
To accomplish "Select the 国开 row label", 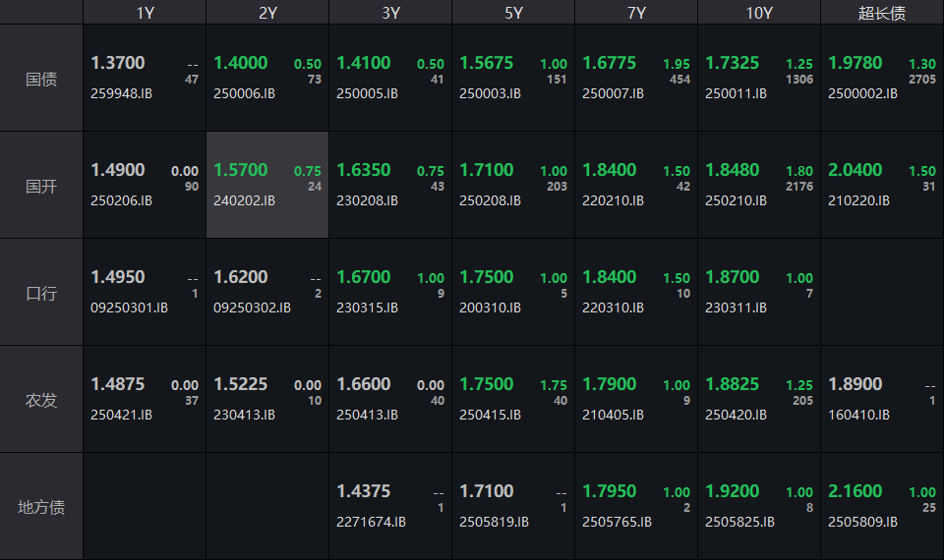I will tap(41, 186).
